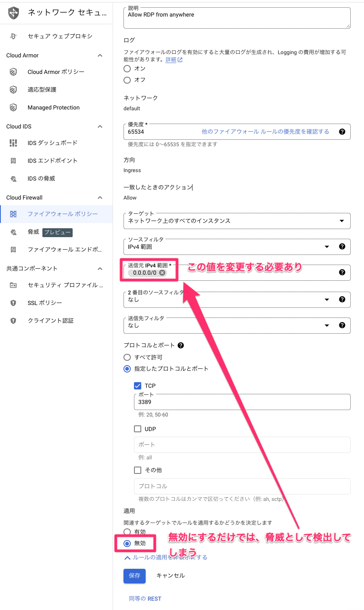Click the 脅威 preview icon under Cloud Firewall
This screenshot has width=364, height=610.
[13, 232]
